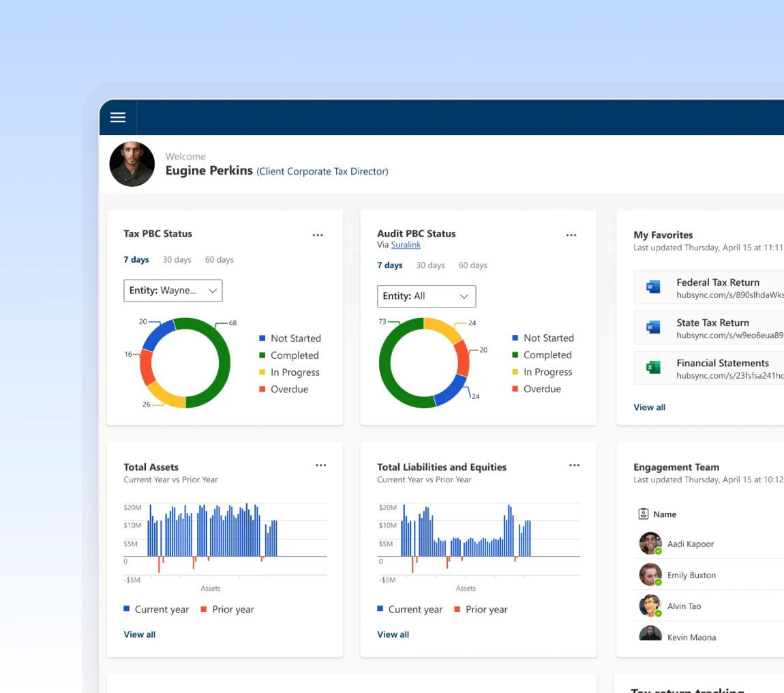Click Total Assets bar chart area

(x=225, y=540)
